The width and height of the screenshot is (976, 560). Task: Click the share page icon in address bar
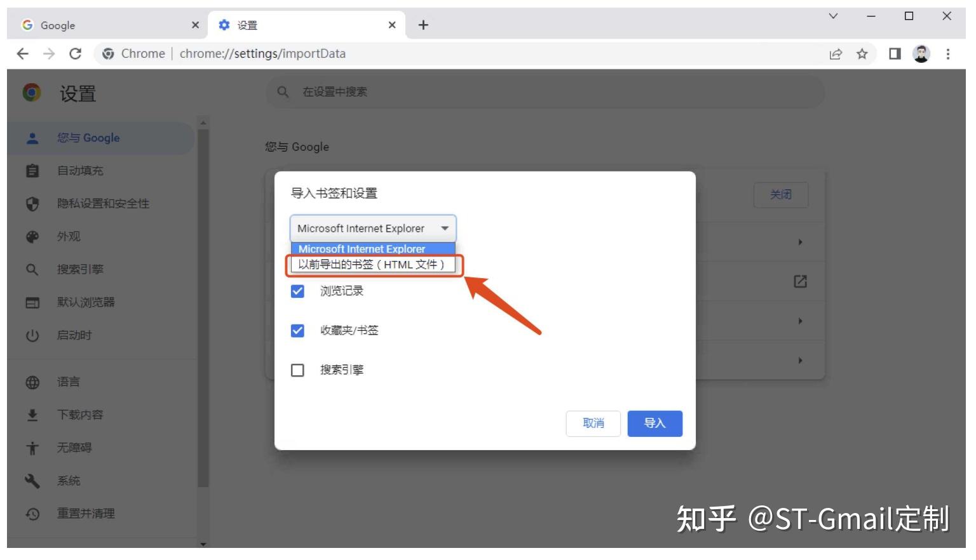(836, 54)
